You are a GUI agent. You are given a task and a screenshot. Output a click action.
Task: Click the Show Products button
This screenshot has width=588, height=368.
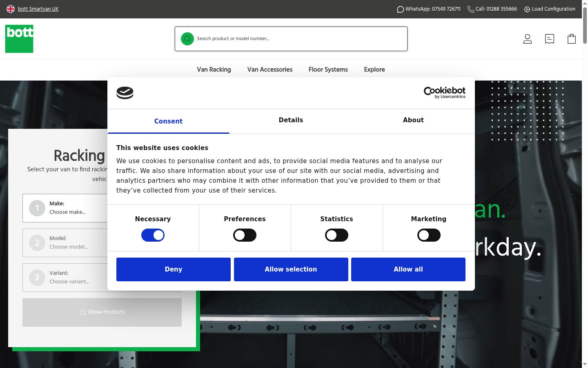102,312
